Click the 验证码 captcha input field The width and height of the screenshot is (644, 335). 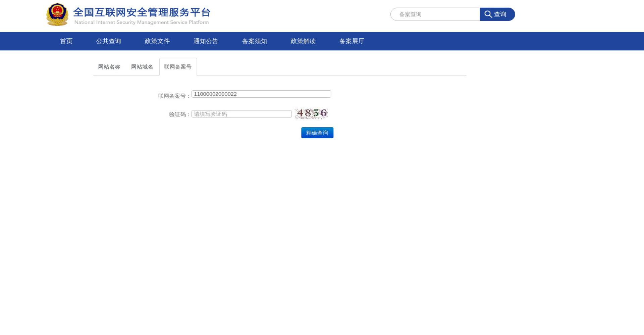241,114
